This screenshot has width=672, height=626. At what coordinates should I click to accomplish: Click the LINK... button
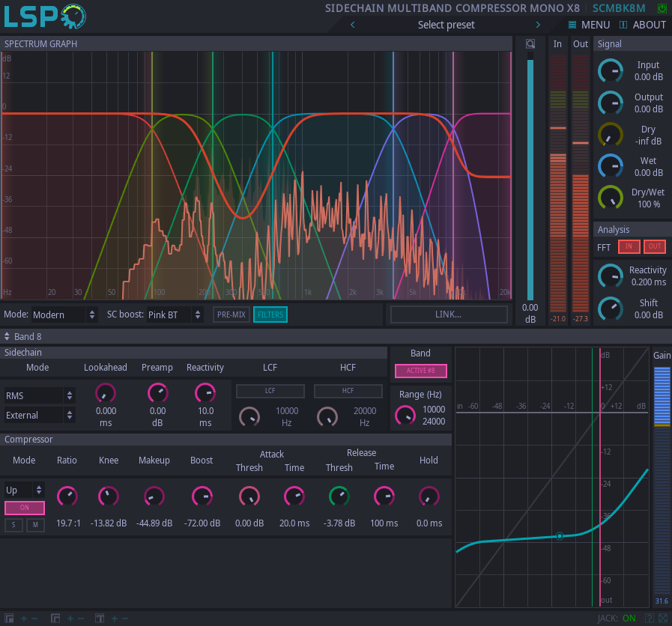(448, 314)
